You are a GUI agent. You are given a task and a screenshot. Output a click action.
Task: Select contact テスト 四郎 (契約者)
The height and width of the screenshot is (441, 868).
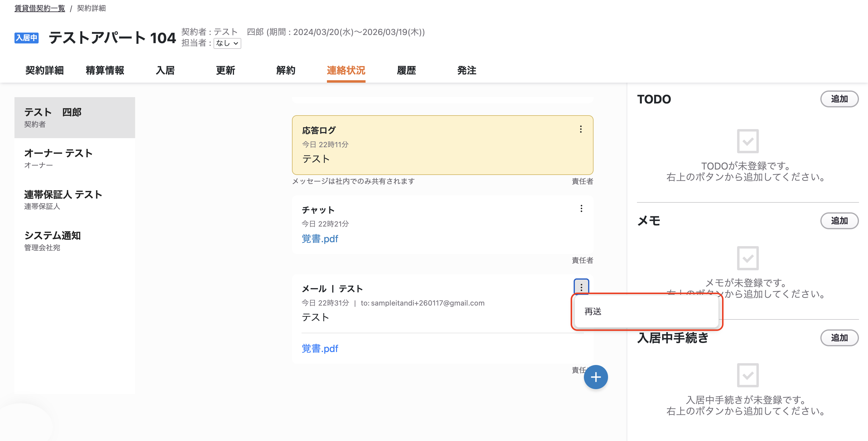[x=74, y=118]
